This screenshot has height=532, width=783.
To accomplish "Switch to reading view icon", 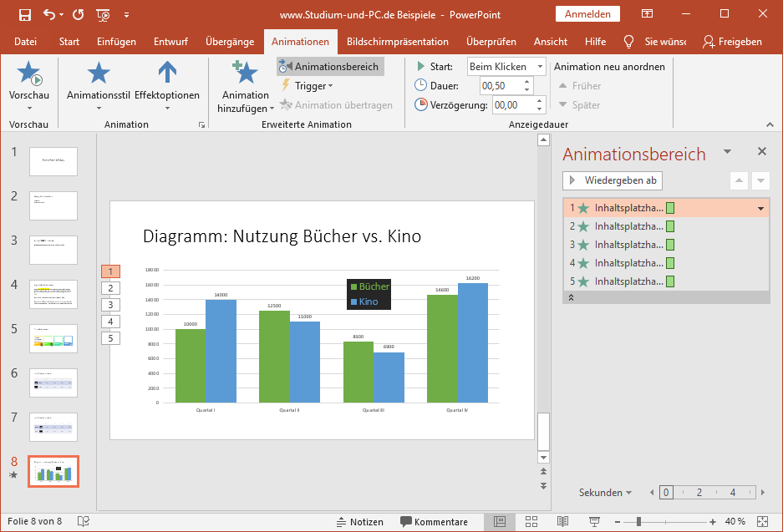I will pyautogui.click(x=562, y=521).
